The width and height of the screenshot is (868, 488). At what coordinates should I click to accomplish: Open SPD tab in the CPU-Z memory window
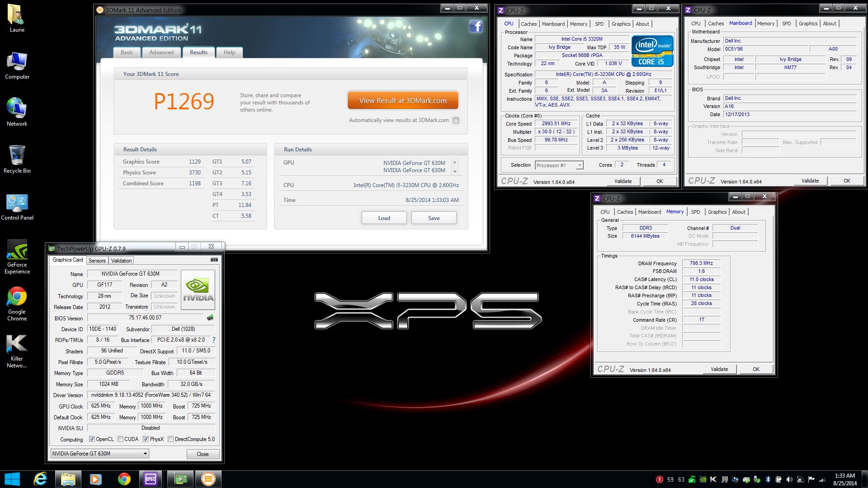[x=695, y=212]
